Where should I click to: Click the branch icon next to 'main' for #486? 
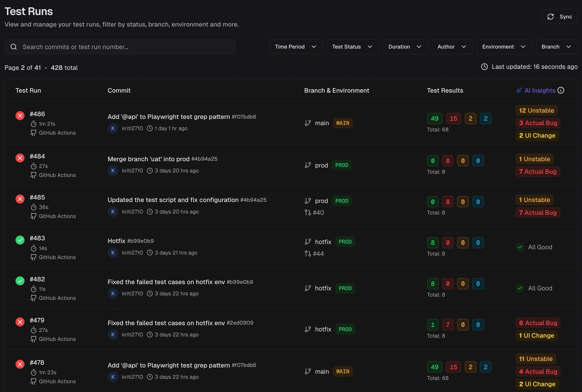tap(308, 123)
